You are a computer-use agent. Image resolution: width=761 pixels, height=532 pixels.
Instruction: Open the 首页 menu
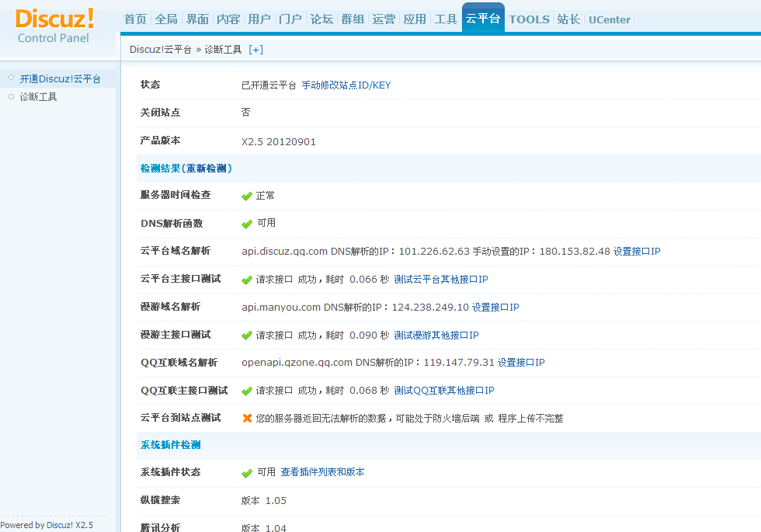click(x=135, y=19)
